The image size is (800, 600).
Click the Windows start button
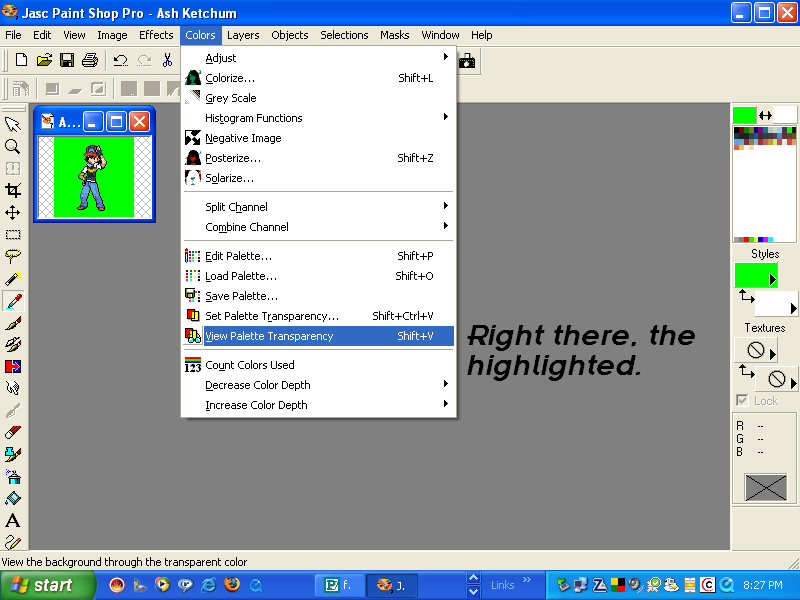47,585
